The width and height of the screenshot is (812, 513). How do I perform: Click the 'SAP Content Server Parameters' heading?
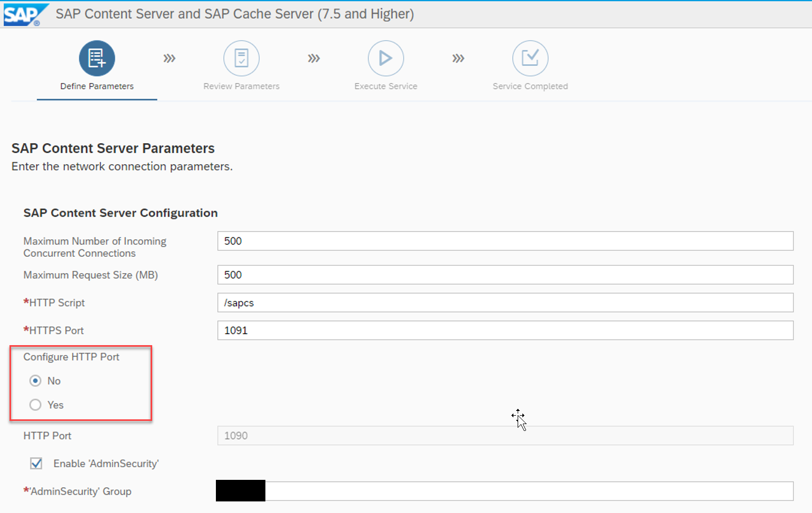[x=113, y=148]
